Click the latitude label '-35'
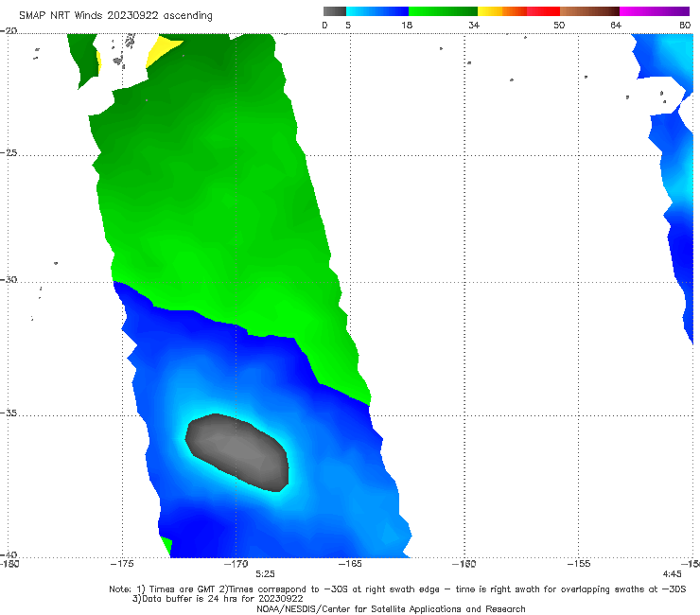The height and width of the screenshot is (615, 700). click(9, 413)
